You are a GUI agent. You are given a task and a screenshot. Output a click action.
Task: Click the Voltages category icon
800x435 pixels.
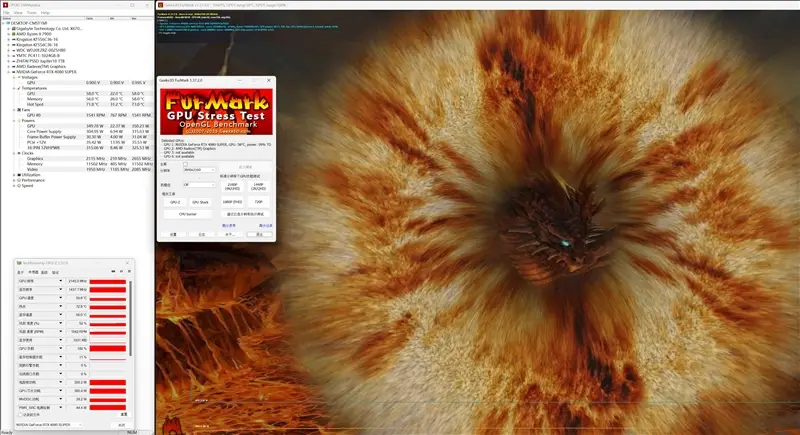click(x=19, y=78)
